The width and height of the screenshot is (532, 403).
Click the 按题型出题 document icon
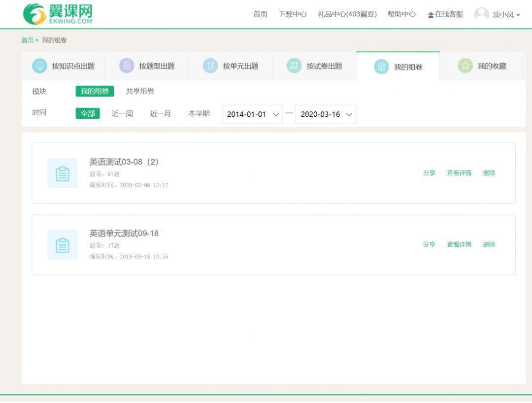(127, 66)
